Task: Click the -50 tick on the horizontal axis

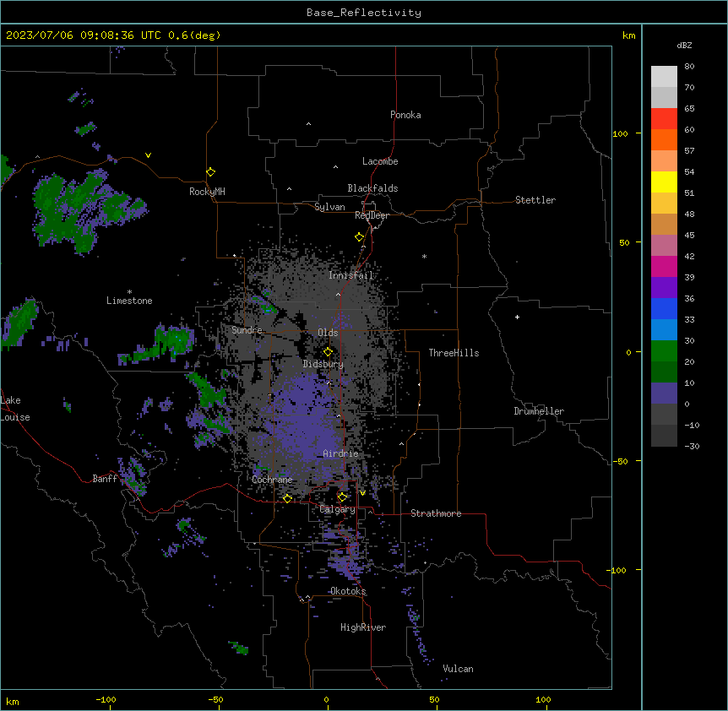Action: (215, 699)
